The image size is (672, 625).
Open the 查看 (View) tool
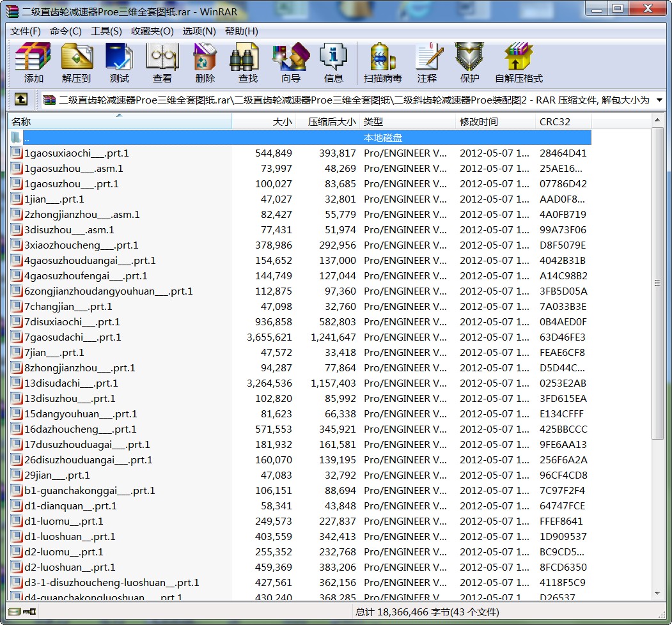tap(162, 63)
